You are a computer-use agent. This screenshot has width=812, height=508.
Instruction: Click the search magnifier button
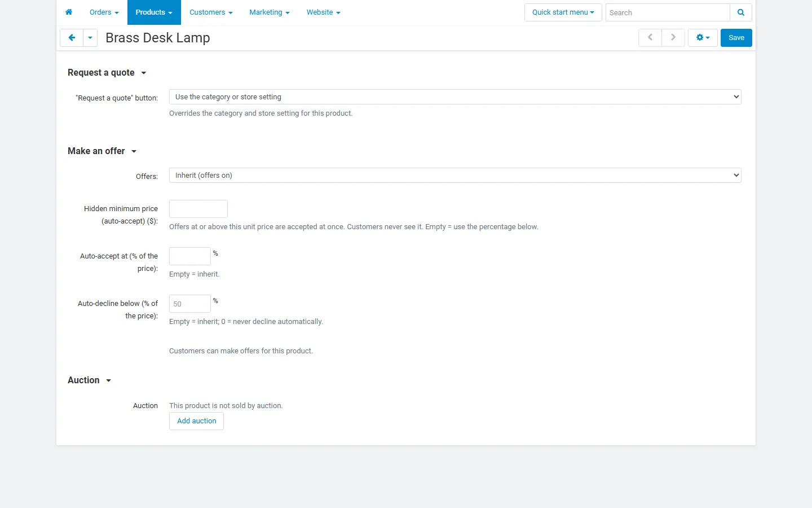741,12
